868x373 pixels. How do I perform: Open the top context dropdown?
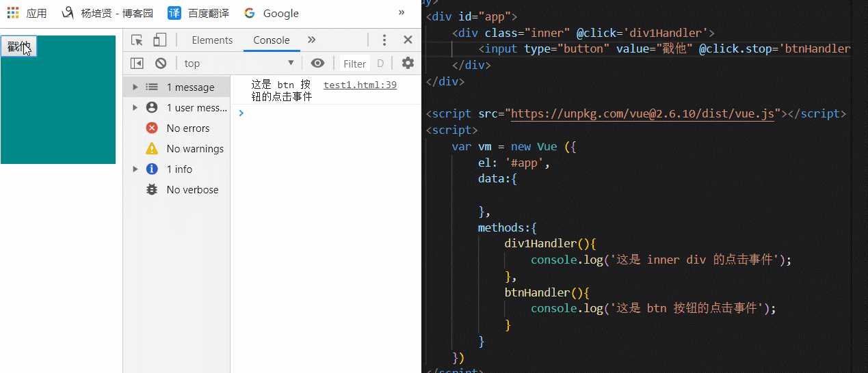(239, 64)
